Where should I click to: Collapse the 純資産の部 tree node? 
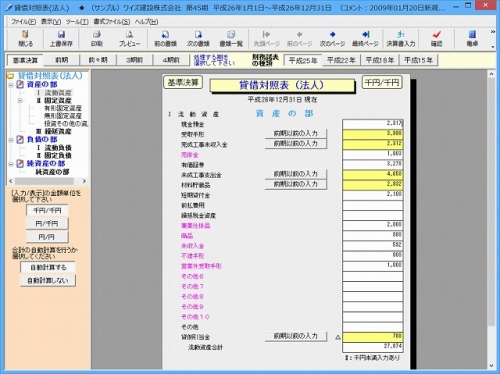click(x=11, y=164)
